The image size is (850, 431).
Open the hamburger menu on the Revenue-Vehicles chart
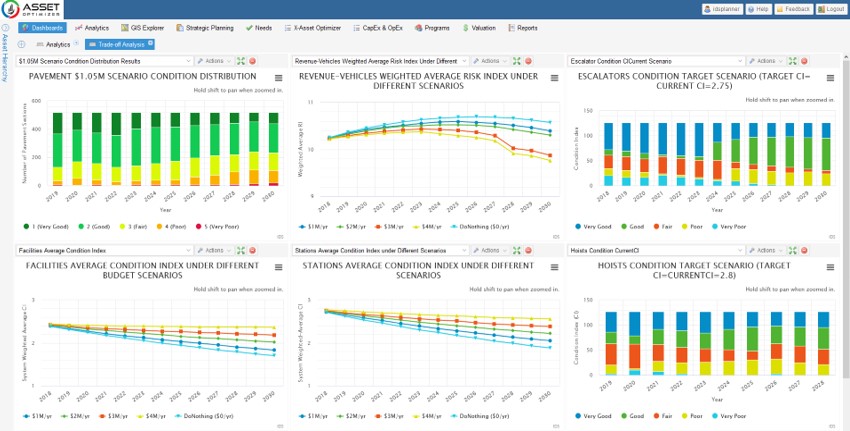tap(556, 77)
